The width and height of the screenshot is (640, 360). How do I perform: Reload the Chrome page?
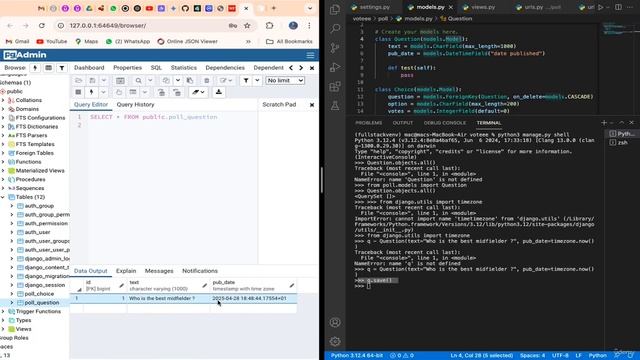(x=42, y=25)
